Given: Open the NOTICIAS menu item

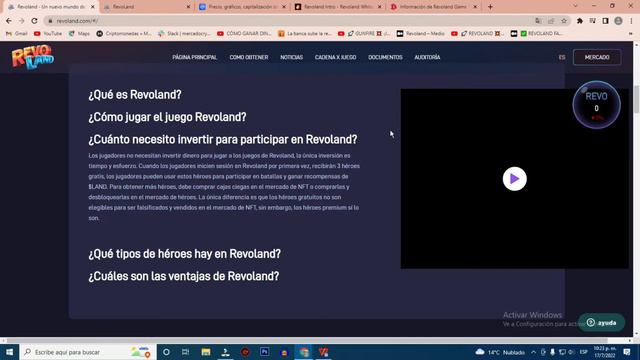Looking at the screenshot, I should [291, 57].
